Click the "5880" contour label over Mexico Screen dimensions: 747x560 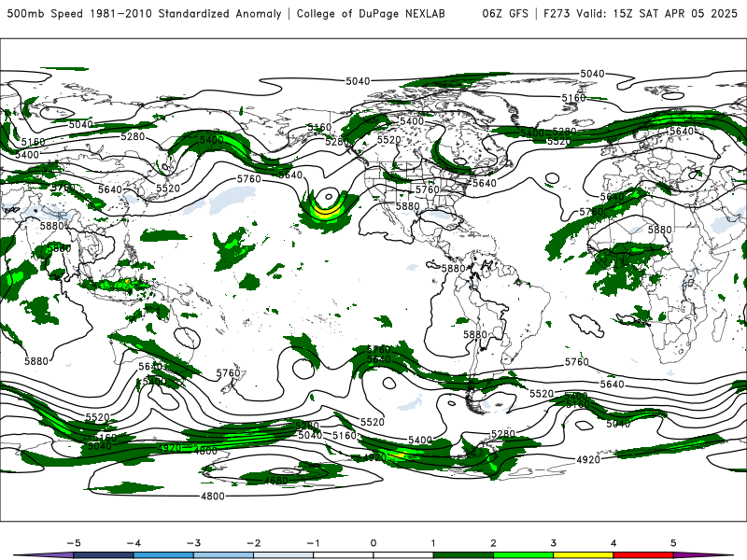(407, 206)
